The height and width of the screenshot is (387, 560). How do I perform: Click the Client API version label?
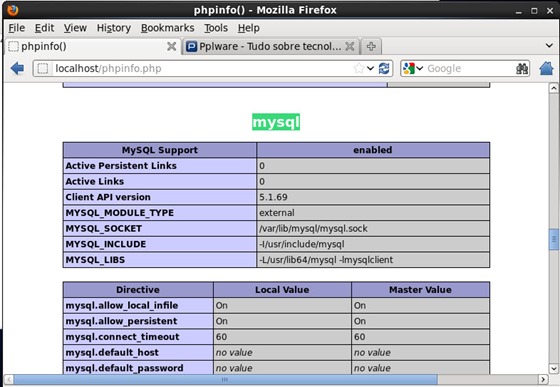coord(108,197)
